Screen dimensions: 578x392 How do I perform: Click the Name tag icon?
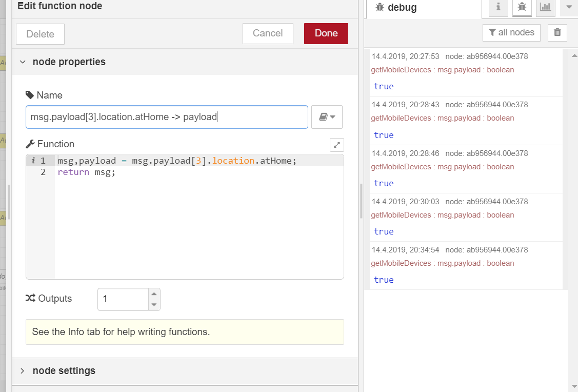30,95
